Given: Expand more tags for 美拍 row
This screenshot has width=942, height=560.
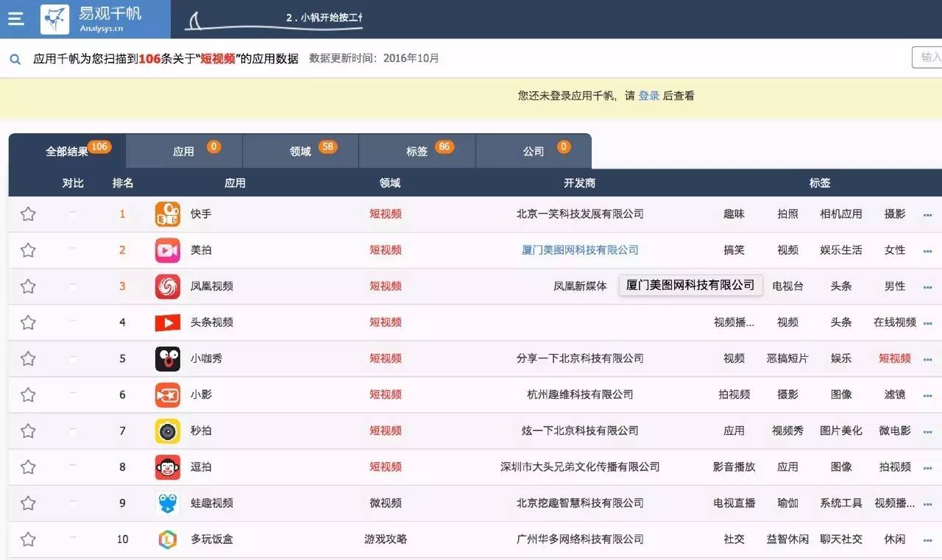Looking at the screenshot, I should 927,252.
